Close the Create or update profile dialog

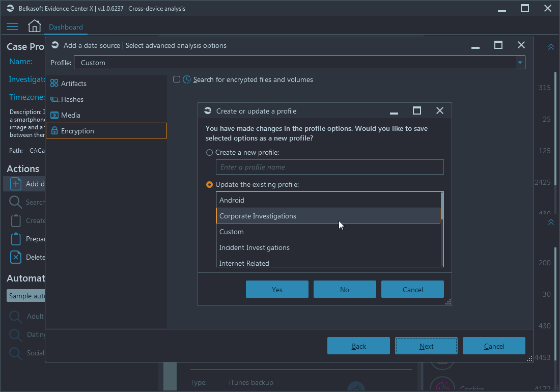tap(440, 110)
